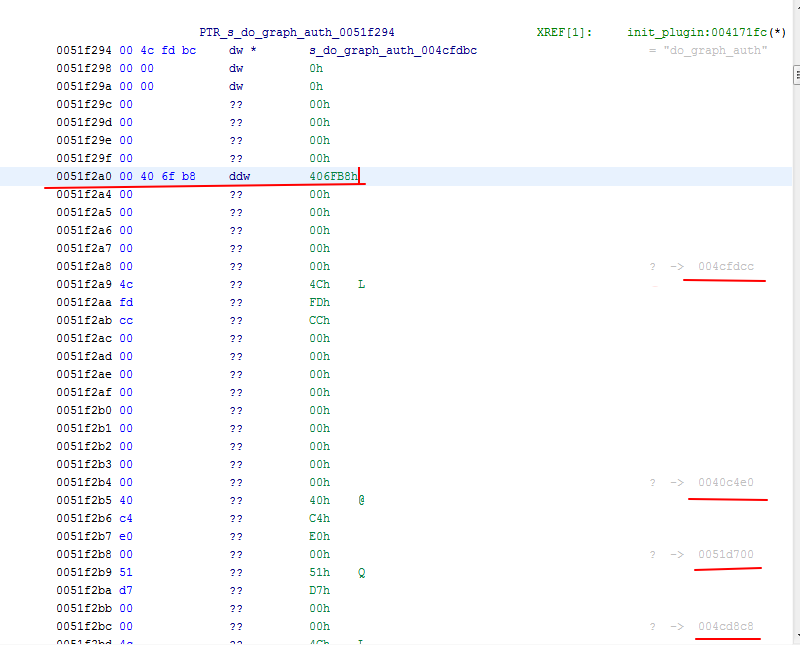Click the byte cc at address 0051f2ab
The image size is (800, 645).
[126, 320]
